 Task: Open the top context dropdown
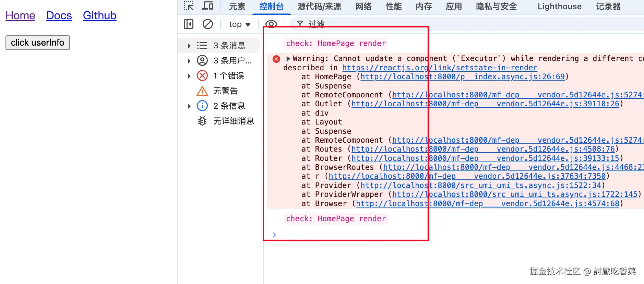[240, 24]
